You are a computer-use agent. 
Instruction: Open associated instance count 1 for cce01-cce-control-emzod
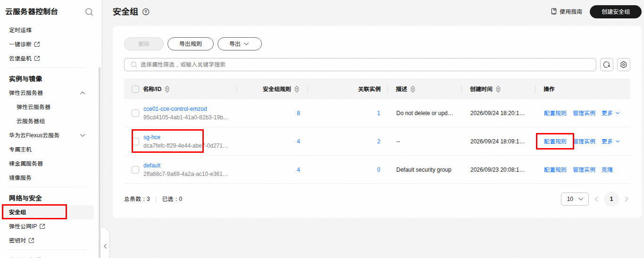(379, 113)
